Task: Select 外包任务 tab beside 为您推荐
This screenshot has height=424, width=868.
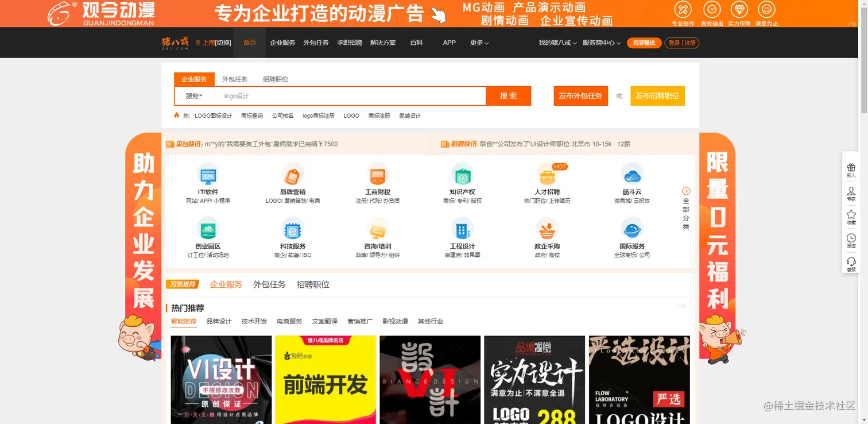Action: click(269, 284)
